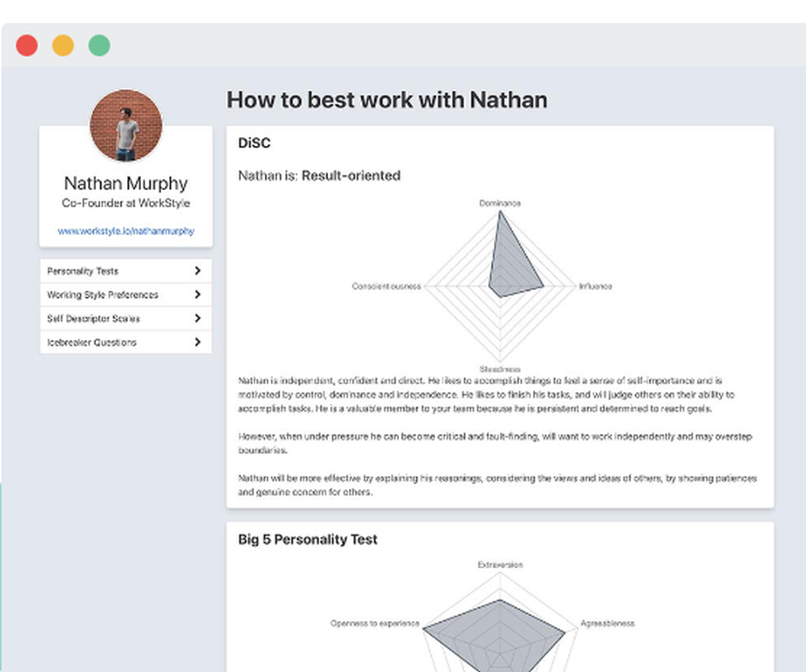
Task: Click the Nathan Murphy name heading
Action: (126, 184)
